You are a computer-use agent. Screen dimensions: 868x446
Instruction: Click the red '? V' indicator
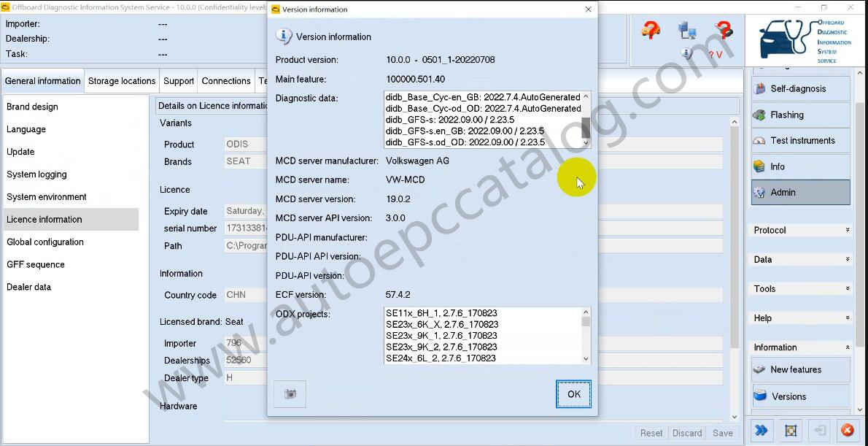[716, 55]
